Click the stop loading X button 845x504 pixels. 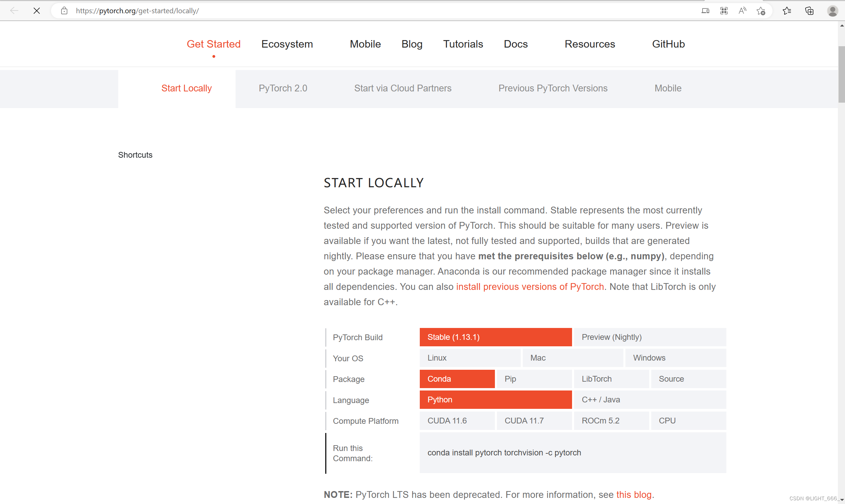point(37,11)
